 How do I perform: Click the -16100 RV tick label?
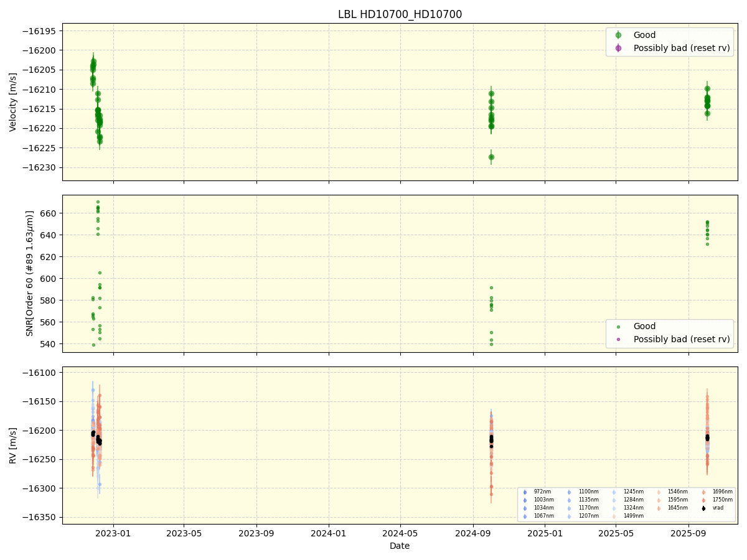tap(40, 373)
